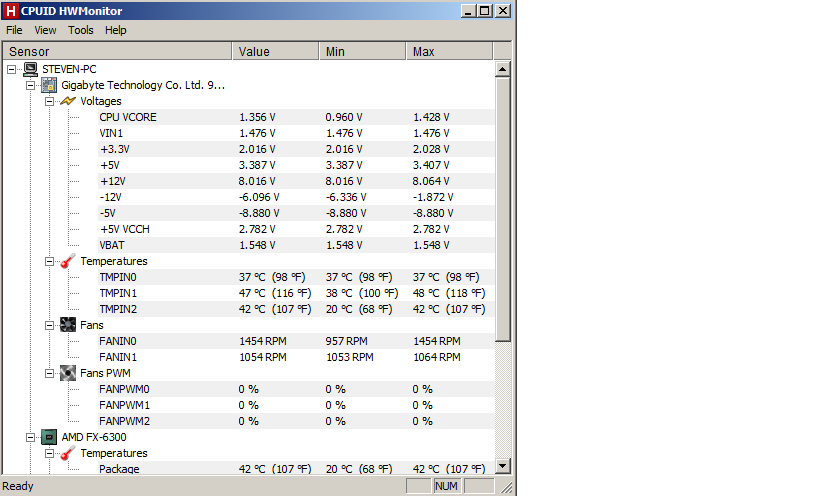The height and width of the screenshot is (496, 819).
Task: Close the HWMonitor window
Action: point(503,11)
